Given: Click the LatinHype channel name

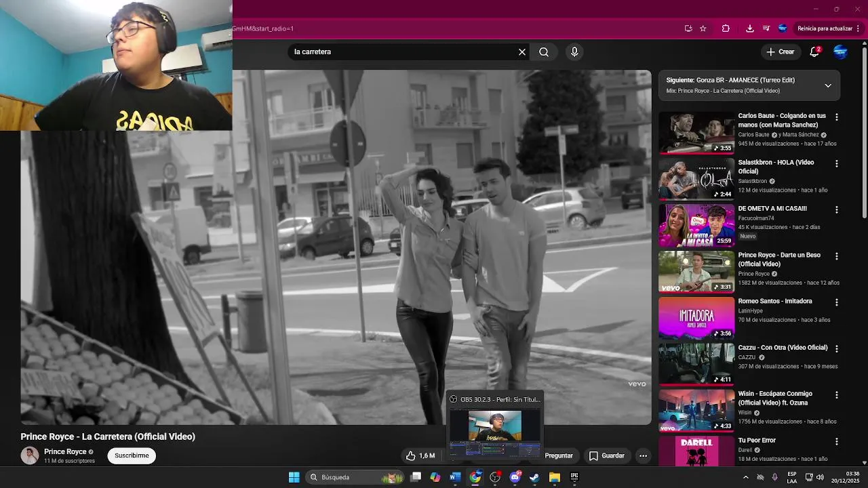Looking at the screenshot, I should [x=751, y=310].
